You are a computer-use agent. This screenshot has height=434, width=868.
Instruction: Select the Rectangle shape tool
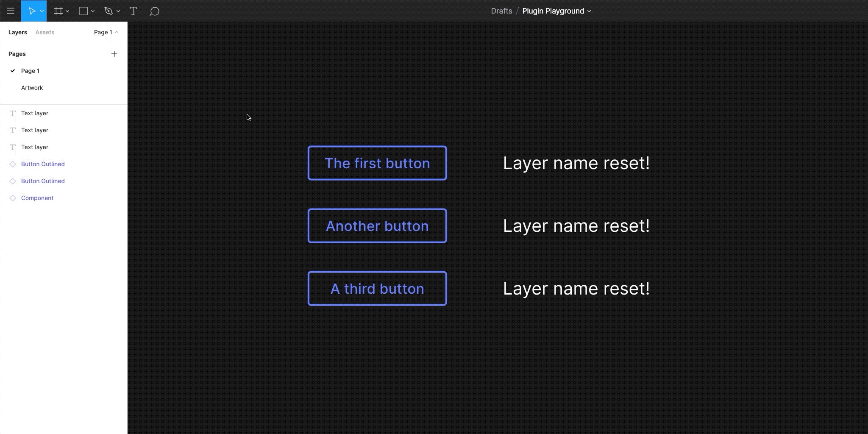pyautogui.click(x=83, y=11)
